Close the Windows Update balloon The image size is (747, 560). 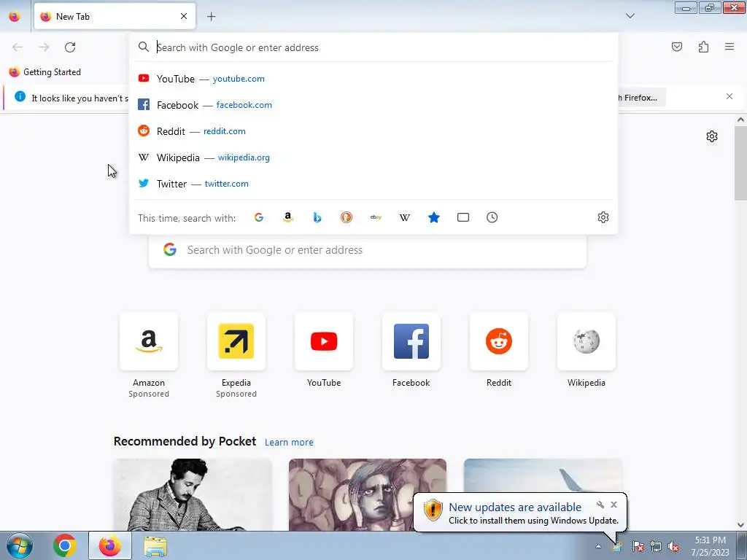tap(614, 505)
